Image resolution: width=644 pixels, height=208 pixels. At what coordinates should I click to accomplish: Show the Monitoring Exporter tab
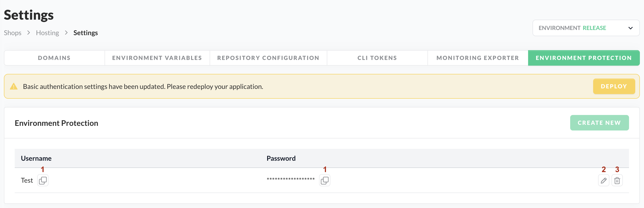click(x=478, y=58)
